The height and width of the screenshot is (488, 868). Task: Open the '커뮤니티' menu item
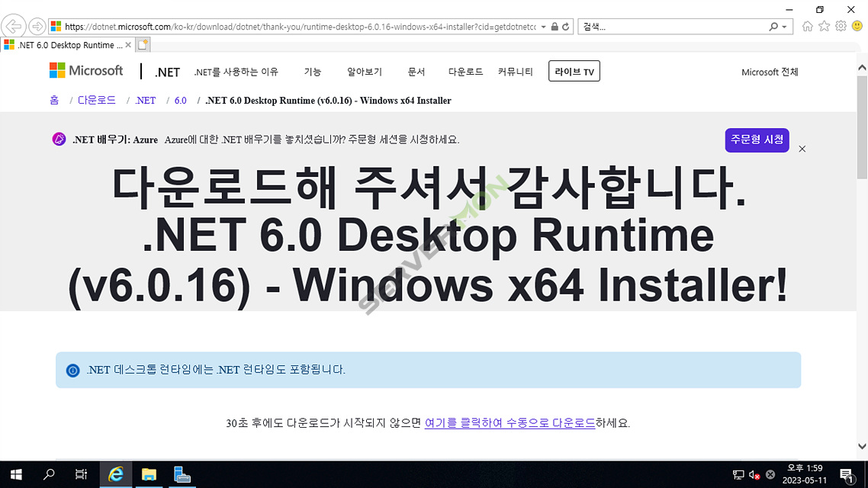(516, 72)
